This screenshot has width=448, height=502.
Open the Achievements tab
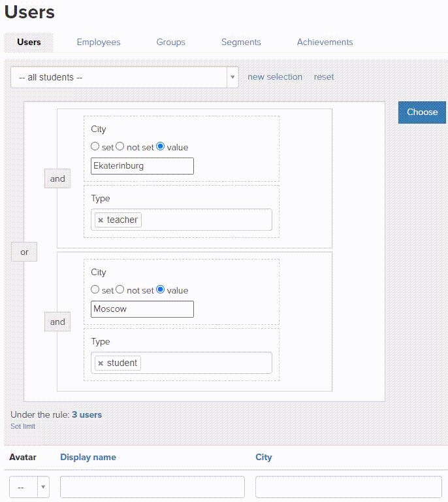(x=325, y=42)
